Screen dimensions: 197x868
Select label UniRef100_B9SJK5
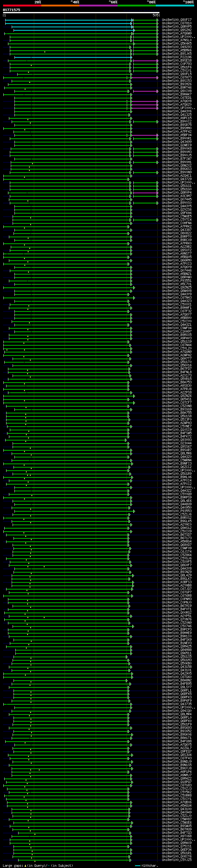(177, 54)
